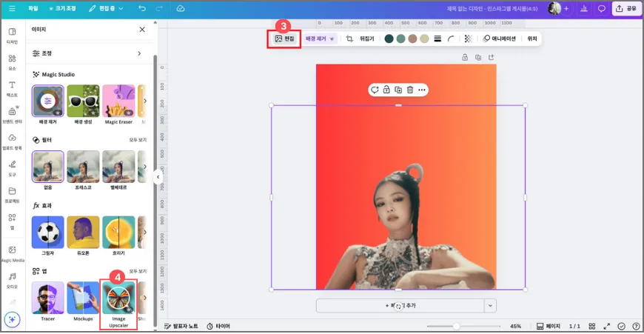Click the 공유 (Share) button
Image resolution: width=644 pixels, height=334 pixels.
[626, 9]
